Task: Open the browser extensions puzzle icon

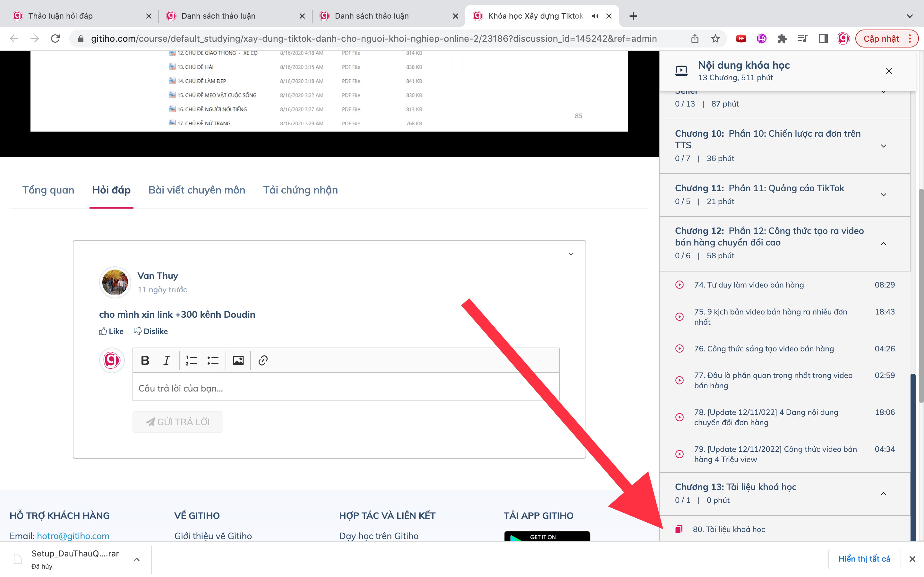Action: click(782, 39)
